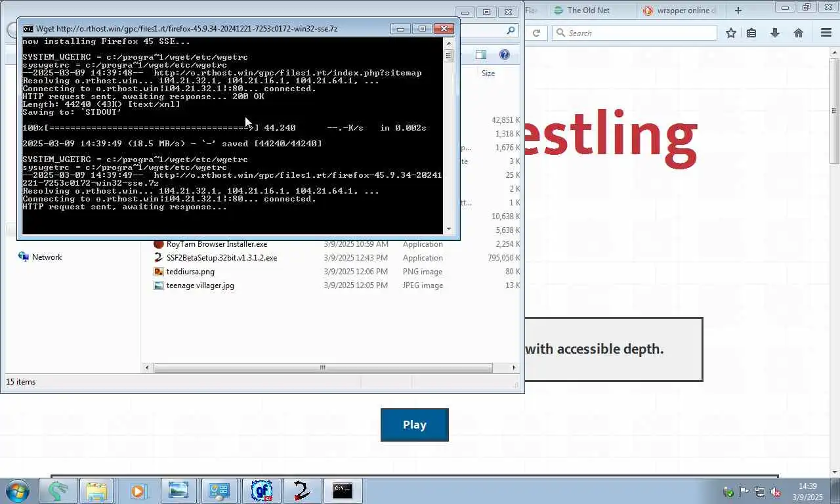Go to the browser home page
Viewport: 840px width, 504px height.
point(799,33)
